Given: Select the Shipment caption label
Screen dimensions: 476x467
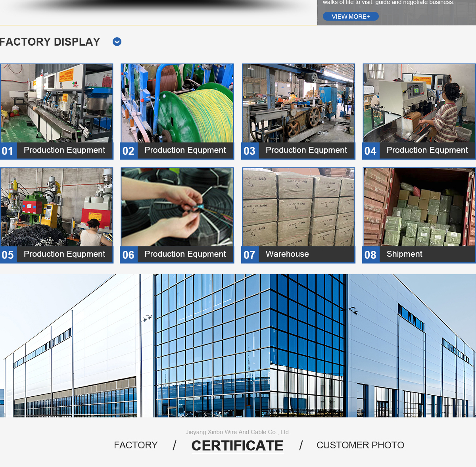Looking at the screenshot, I should [x=405, y=254].
